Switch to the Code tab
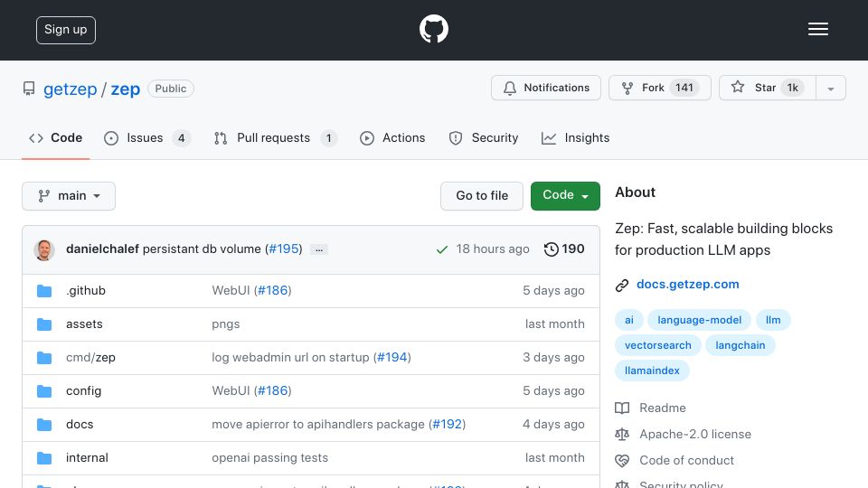Viewport: 868px width, 488px height. pyautogui.click(x=55, y=137)
